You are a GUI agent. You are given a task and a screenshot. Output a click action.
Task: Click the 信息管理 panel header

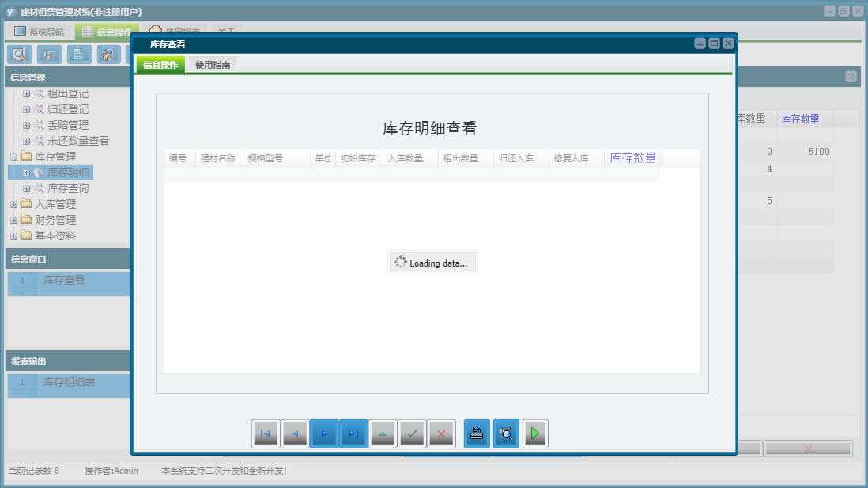pyautogui.click(x=67, y=77)
